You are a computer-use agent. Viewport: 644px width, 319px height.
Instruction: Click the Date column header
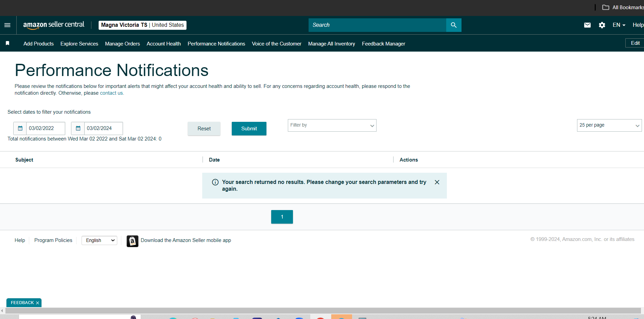point(214,160)
